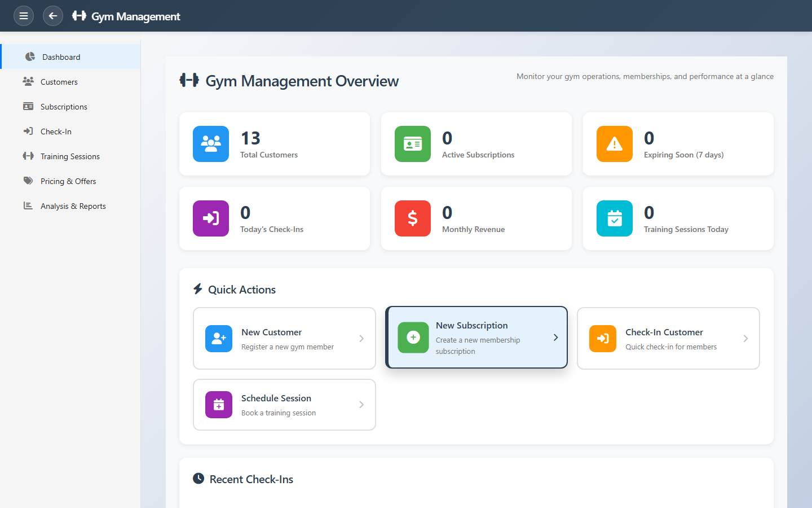Click chevron on Schedule Session card
This screenshot has width=812, height=508.
pyautogui.click(x=361, y=405)
